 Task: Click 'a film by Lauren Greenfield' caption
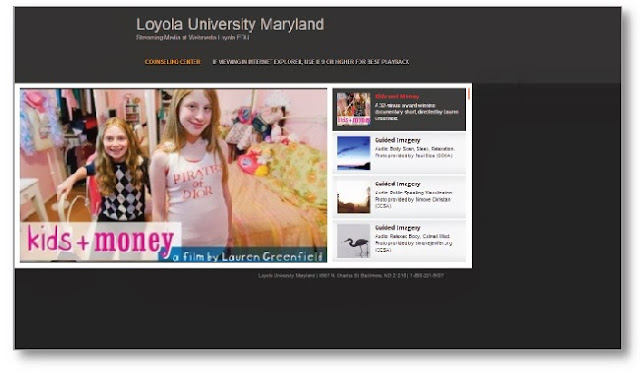pyautogui.click(x=248, y=256)
